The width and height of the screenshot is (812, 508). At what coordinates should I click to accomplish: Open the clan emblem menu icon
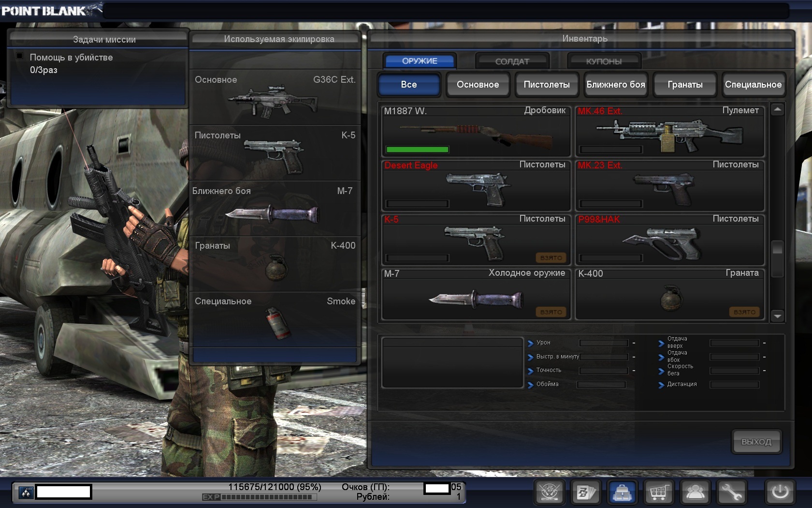click(x=549, y=493)
